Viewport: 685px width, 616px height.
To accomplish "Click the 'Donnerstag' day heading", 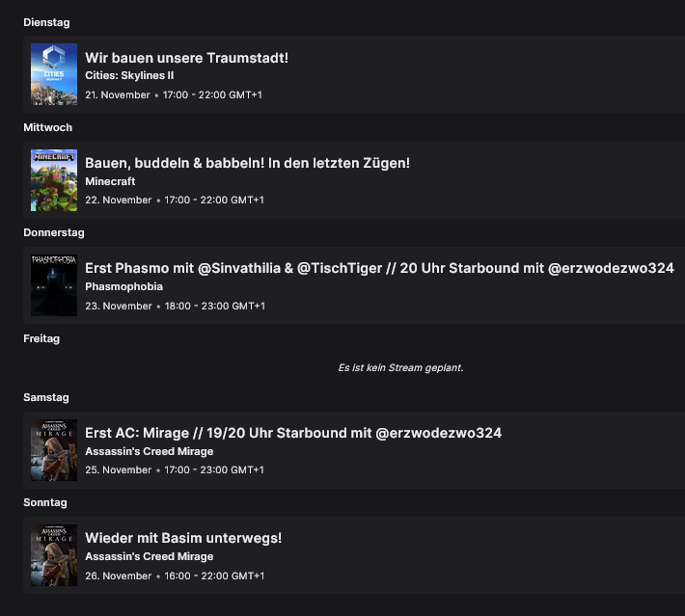I will (54, 232).
